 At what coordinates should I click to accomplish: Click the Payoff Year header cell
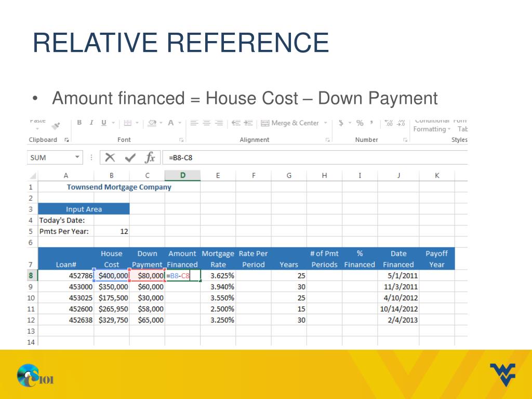[436, 259]
